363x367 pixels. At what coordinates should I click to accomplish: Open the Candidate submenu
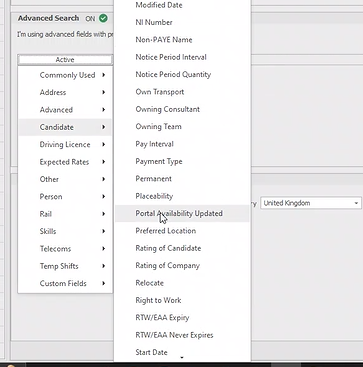66,127
